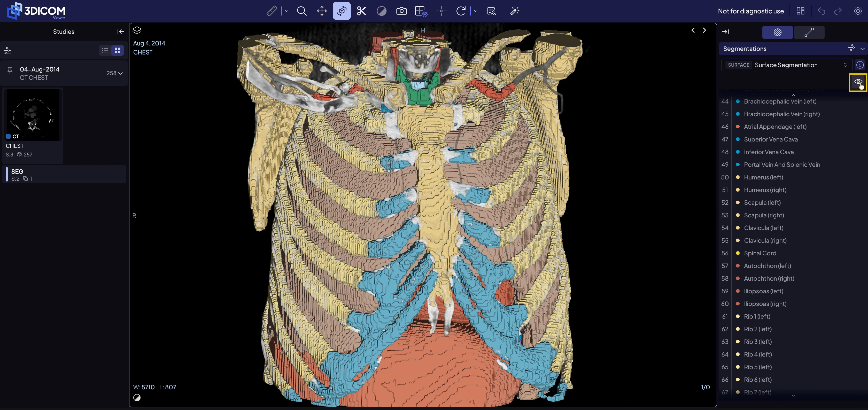Switch to the measurements tab
This screenshot has height=410, width=868.
pos(809,32)
